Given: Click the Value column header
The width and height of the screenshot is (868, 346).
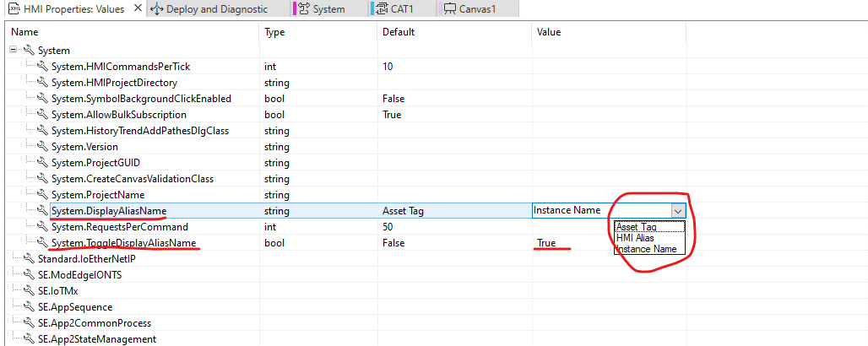Looking at the screenshot, I should coord(609,32).
